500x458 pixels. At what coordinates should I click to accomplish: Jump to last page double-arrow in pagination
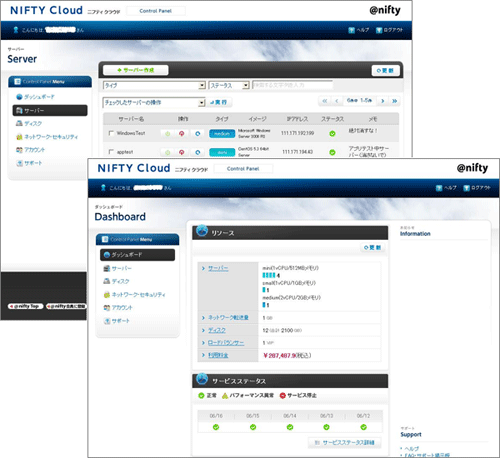tap(395, 101)
